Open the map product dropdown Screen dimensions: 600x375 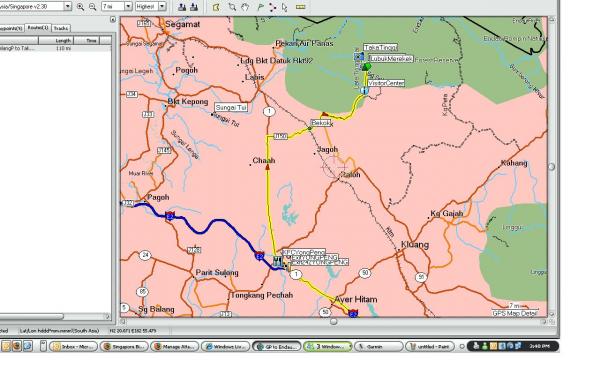68,6
